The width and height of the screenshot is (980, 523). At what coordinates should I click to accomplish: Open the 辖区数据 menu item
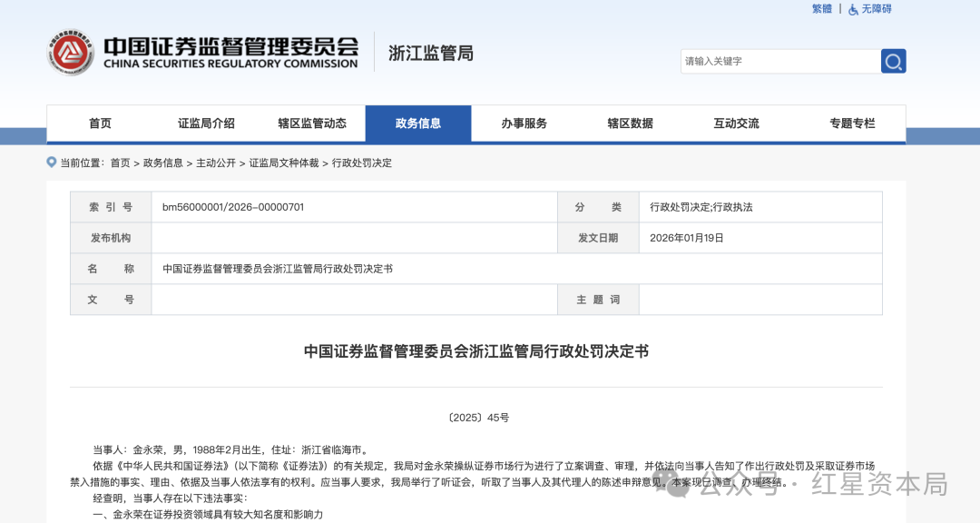[630, 123]
